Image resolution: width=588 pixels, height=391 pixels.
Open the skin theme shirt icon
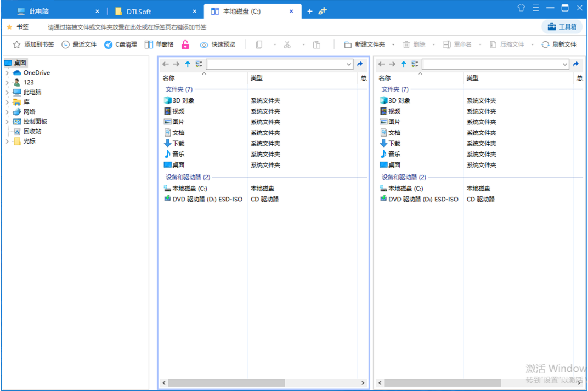tap(521, 8)
